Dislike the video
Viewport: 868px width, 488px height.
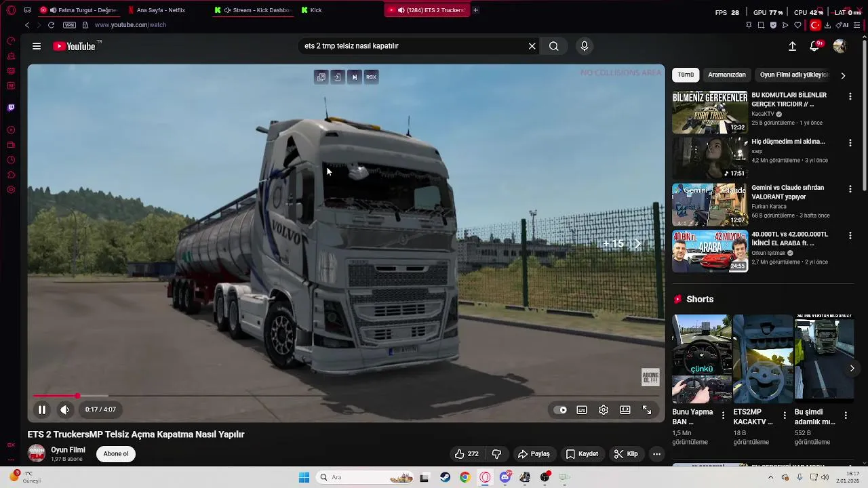(496, 454)
